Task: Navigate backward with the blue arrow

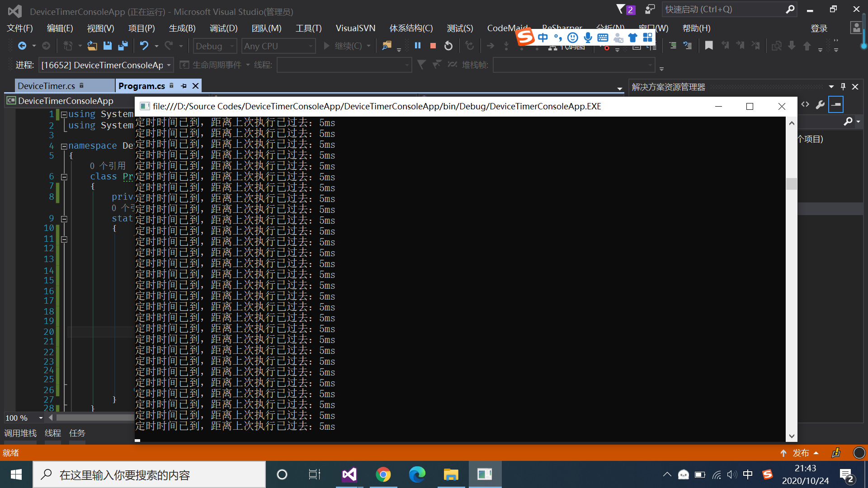Action: point(22,46)
